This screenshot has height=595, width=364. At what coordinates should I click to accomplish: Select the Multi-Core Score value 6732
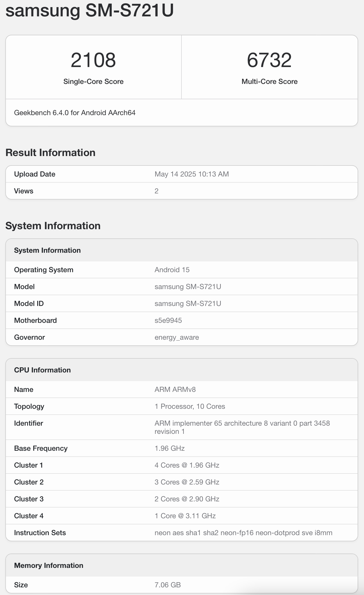coord(269,60)
